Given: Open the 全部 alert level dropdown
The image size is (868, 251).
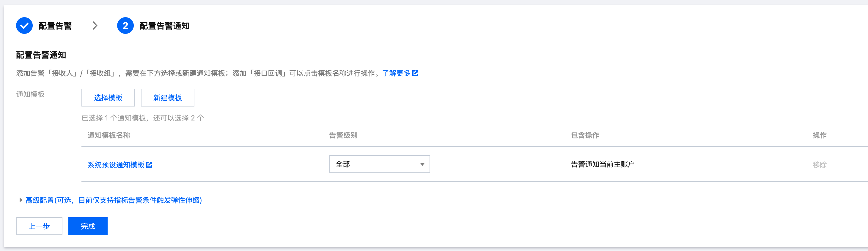Looking at the screenshot, I should pyautogui.click(x=374, y=164).
